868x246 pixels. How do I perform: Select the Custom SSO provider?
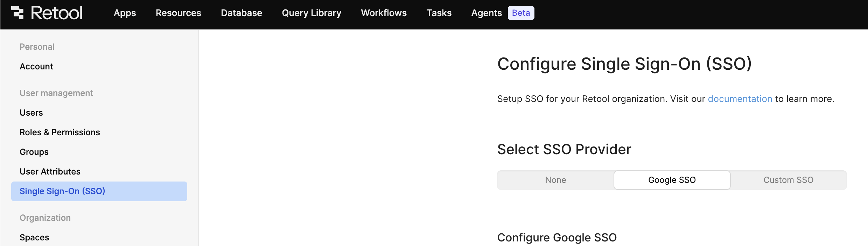788,180
